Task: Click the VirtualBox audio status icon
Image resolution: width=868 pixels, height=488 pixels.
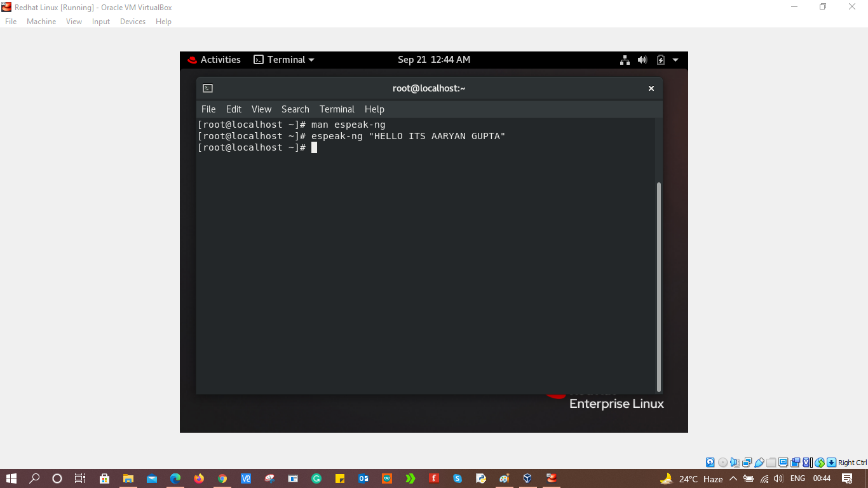Action: pyautogui.click(x=735, y=462)
